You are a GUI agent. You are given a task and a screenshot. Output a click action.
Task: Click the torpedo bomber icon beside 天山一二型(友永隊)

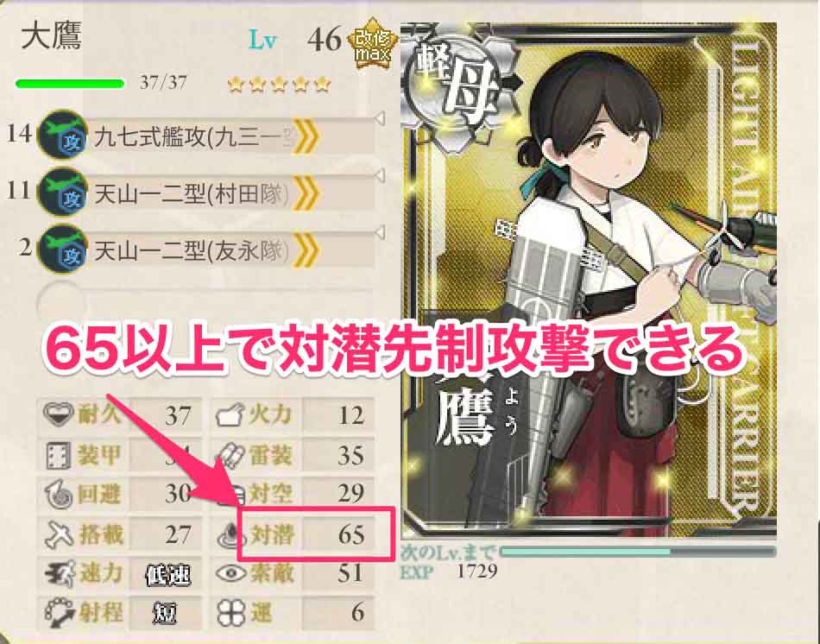[63, 249]
